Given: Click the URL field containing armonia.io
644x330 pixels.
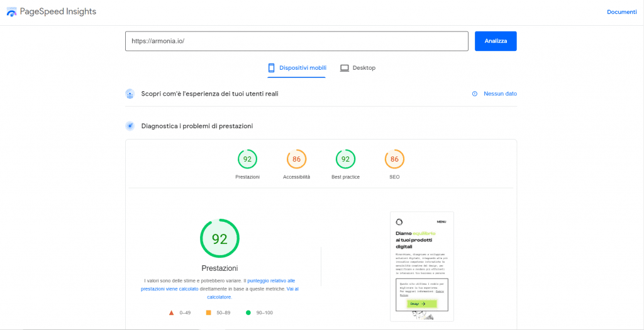Looking at the screenshot, I should coord(296,41).
